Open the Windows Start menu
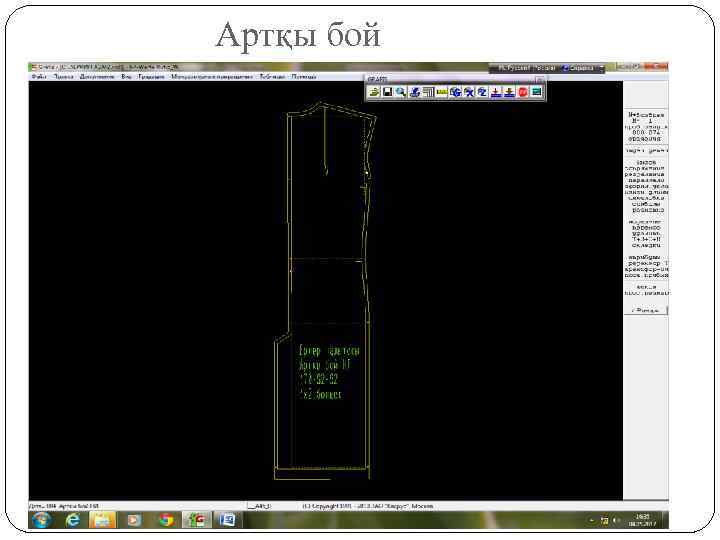 (41, 520)
